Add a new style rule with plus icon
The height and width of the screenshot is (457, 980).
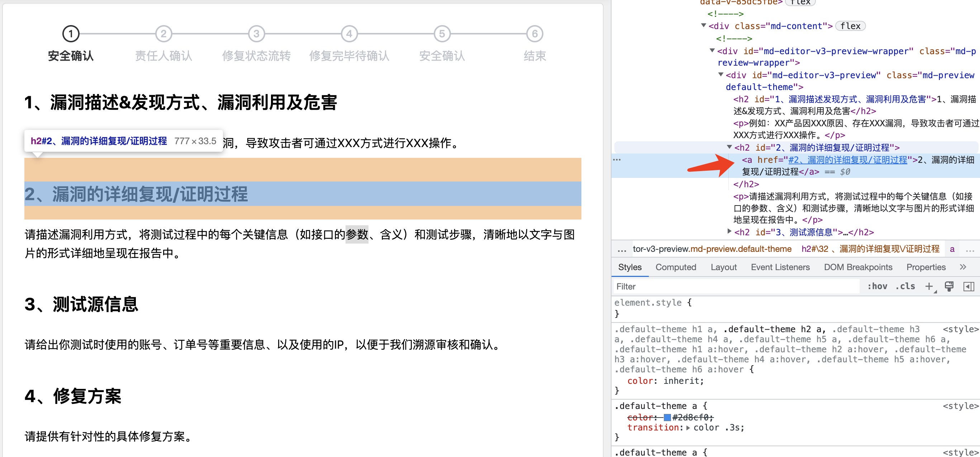(929, 286)
